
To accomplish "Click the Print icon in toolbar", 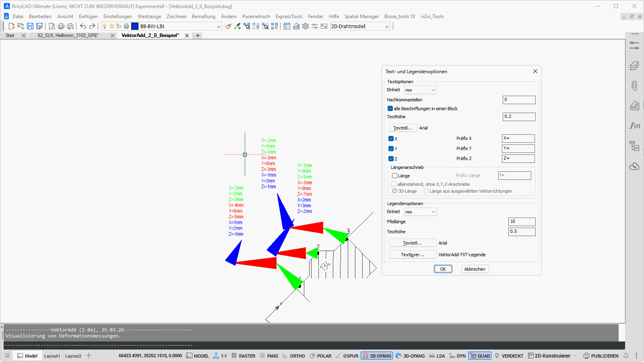I will pyautogui.click(x=61, y=26).
